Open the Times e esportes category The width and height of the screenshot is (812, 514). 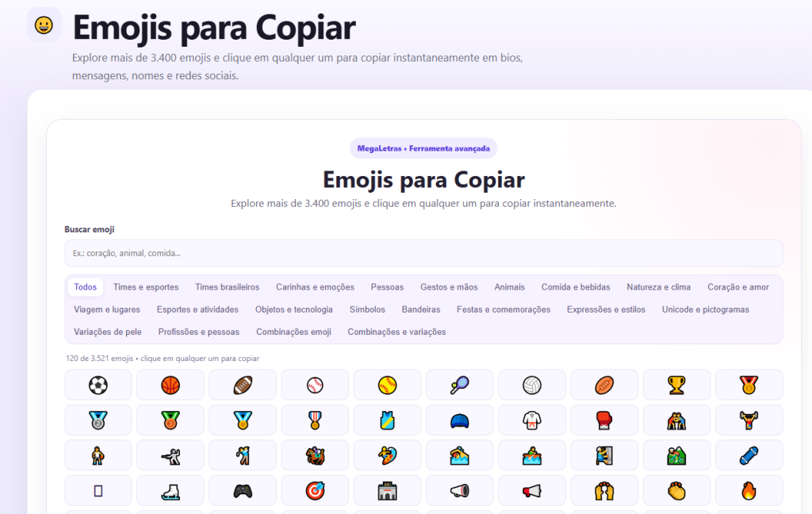coord(146,287)
